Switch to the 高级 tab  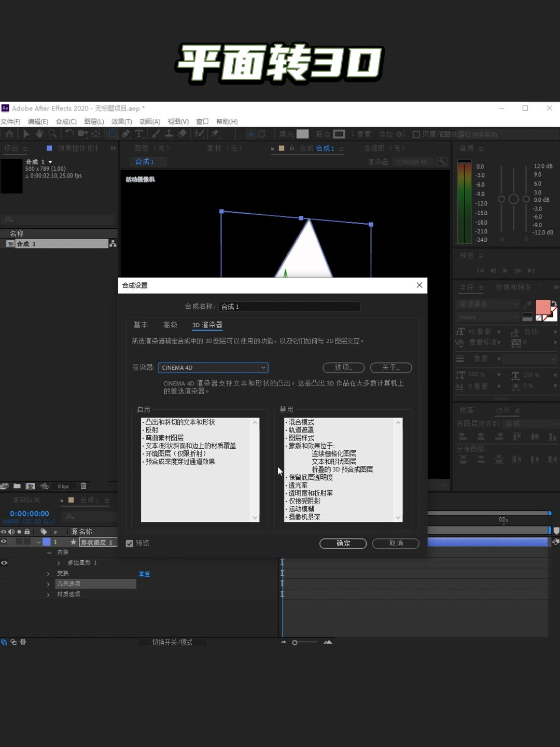pos(170,325)
